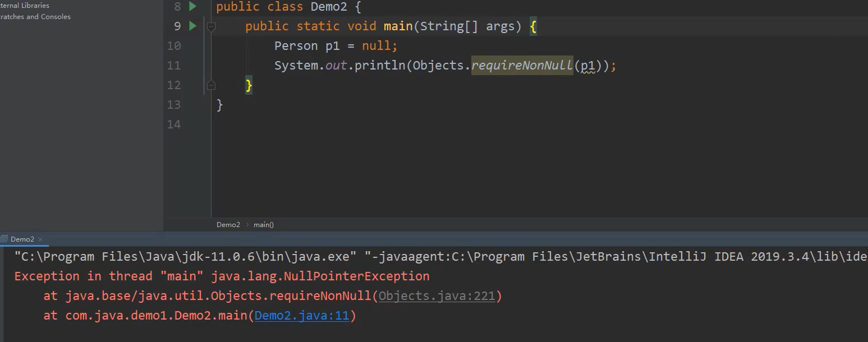Click line number 13 in the gutter

pos(174,105)
